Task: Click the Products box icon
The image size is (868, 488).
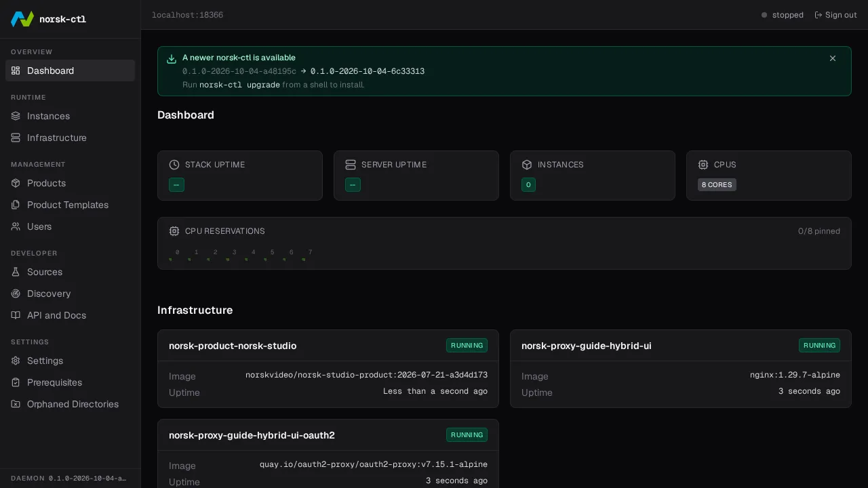Action: click(x=16, y=183)
